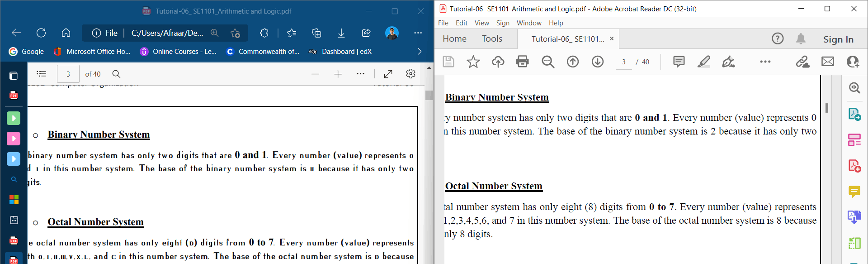Add this page to favorites in Edge
868x264 pixels.
pyautogui.click(x=235, y=33)
